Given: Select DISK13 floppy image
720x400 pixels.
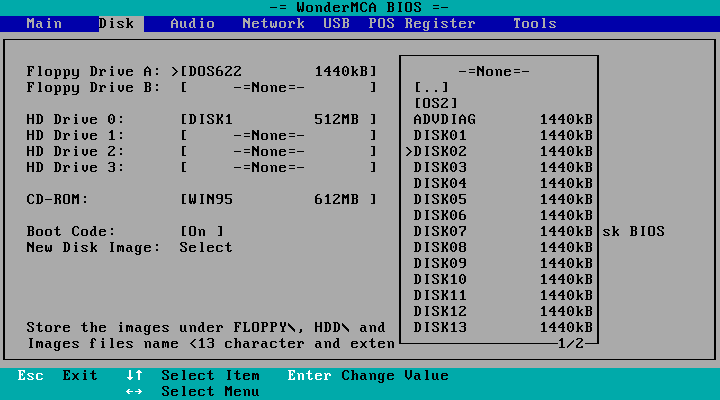Looking at the screenshot, I should click(x=503, y=327).
